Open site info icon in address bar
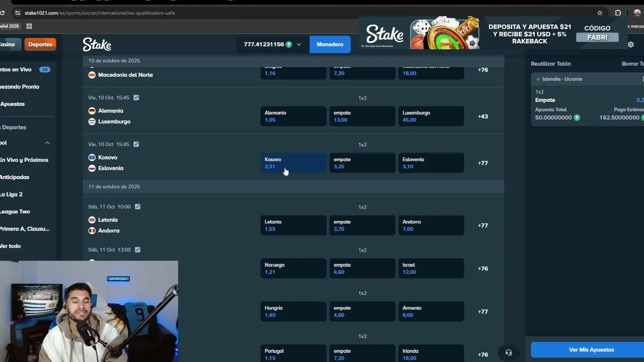Screen dimensions: 644x362 coord(18,13)
